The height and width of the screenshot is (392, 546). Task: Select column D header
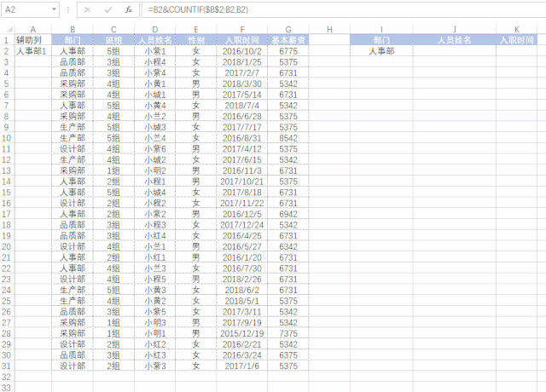tap(155, 30)
